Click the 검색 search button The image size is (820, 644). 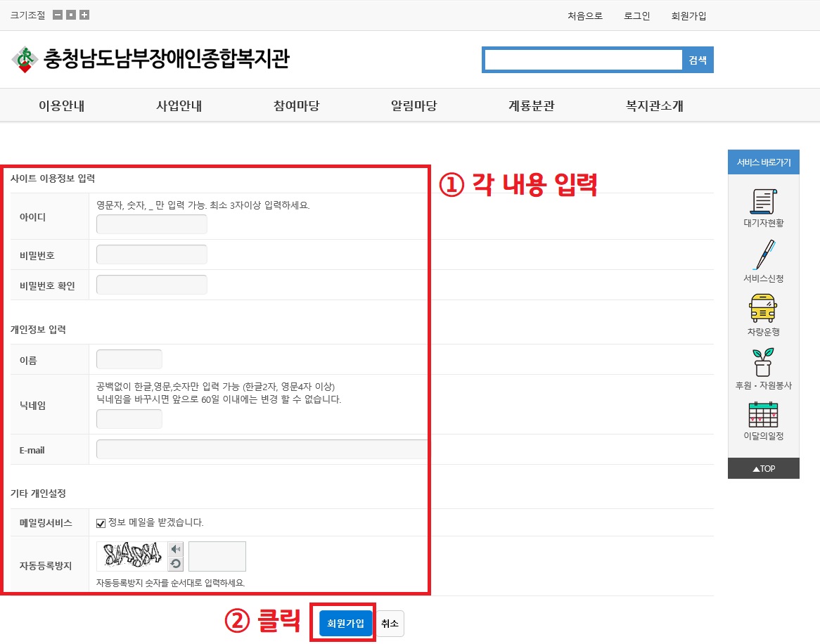click(698, 60)
